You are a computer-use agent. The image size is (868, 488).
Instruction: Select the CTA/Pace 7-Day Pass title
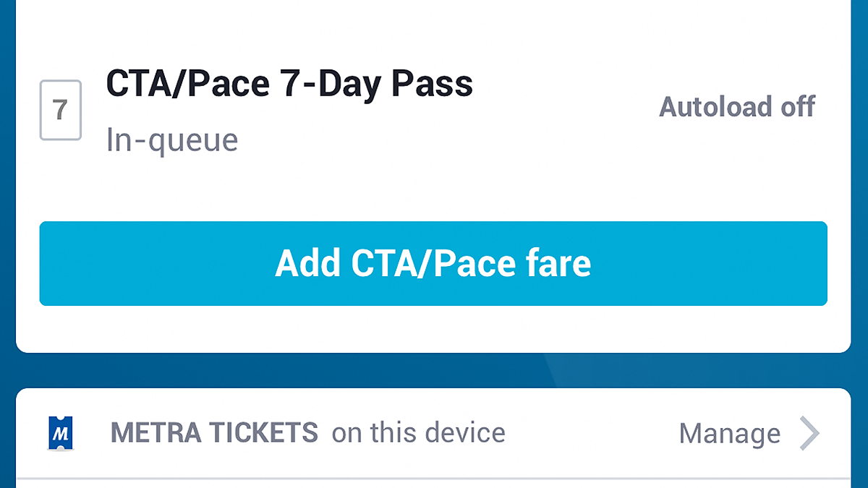tap(289, 84)
